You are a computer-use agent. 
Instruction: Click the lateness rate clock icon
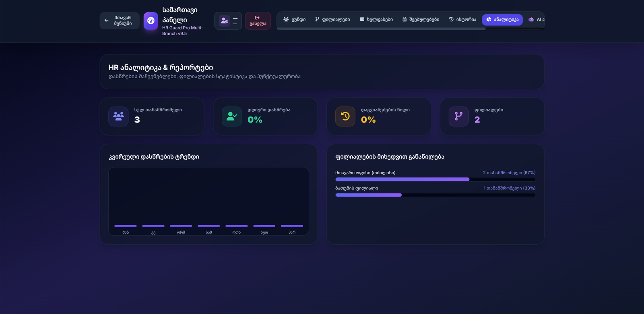point(345,116)
